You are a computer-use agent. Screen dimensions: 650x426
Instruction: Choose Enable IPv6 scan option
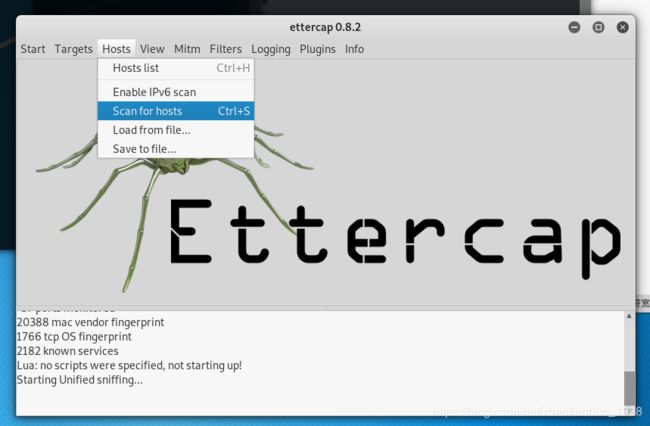click(x=176, y=92)
